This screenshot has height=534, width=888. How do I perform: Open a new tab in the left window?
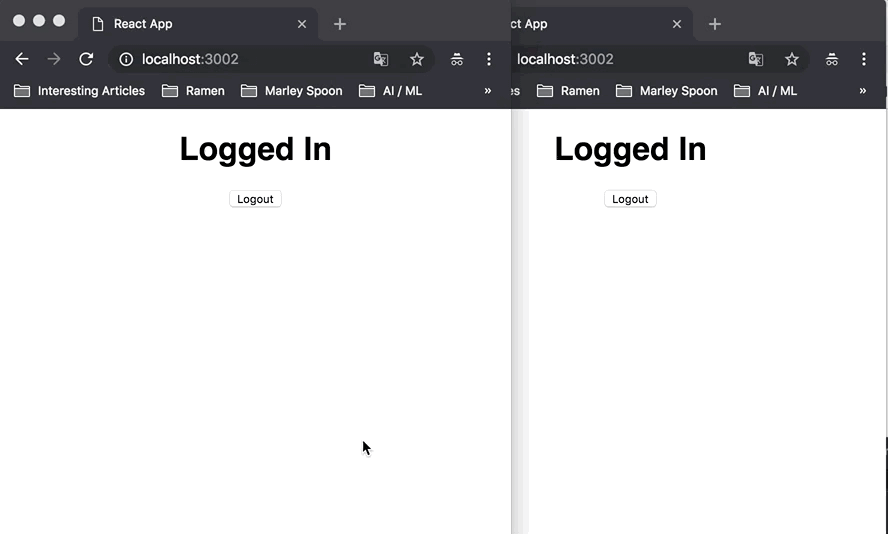click(340, 24)
